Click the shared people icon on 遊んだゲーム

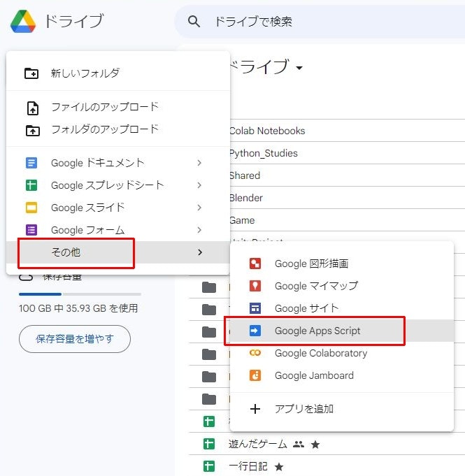coord(299,445)
